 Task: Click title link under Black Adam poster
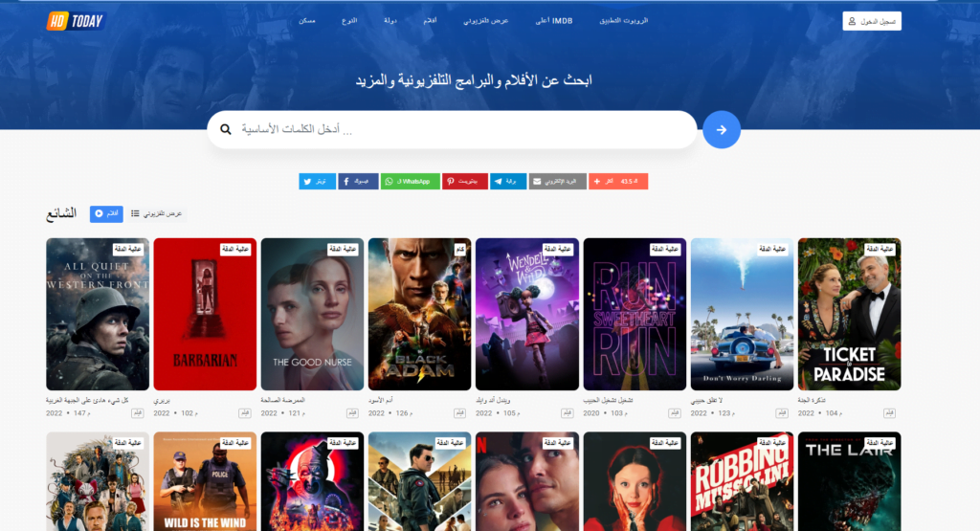point(379,400)
